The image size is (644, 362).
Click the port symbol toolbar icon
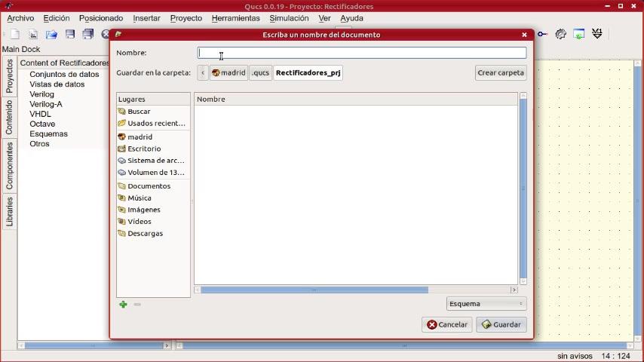pos(542,34)
